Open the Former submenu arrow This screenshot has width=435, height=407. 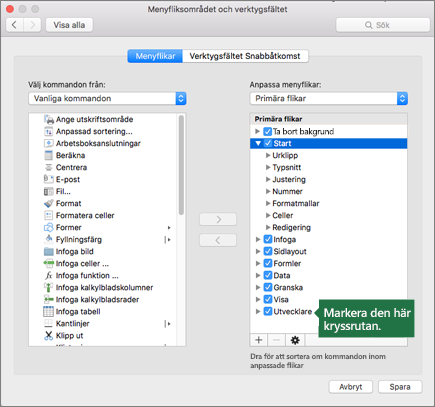coord(169,228)
